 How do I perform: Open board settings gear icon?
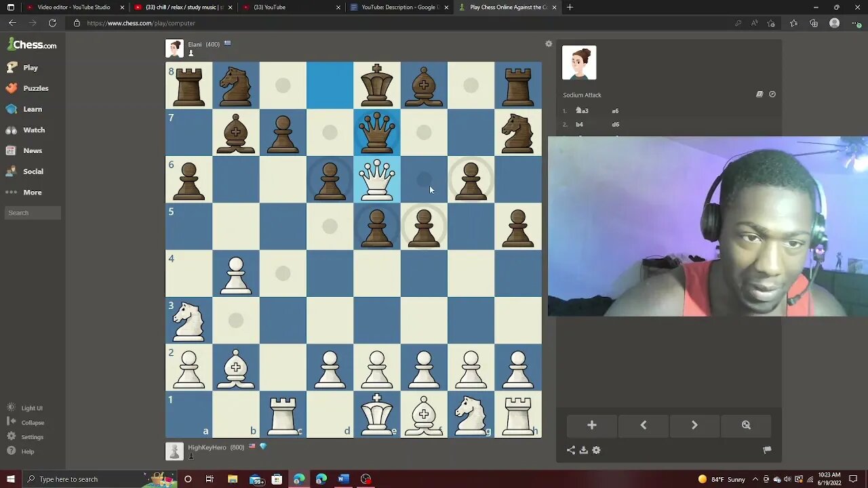[x=549, y=44]
